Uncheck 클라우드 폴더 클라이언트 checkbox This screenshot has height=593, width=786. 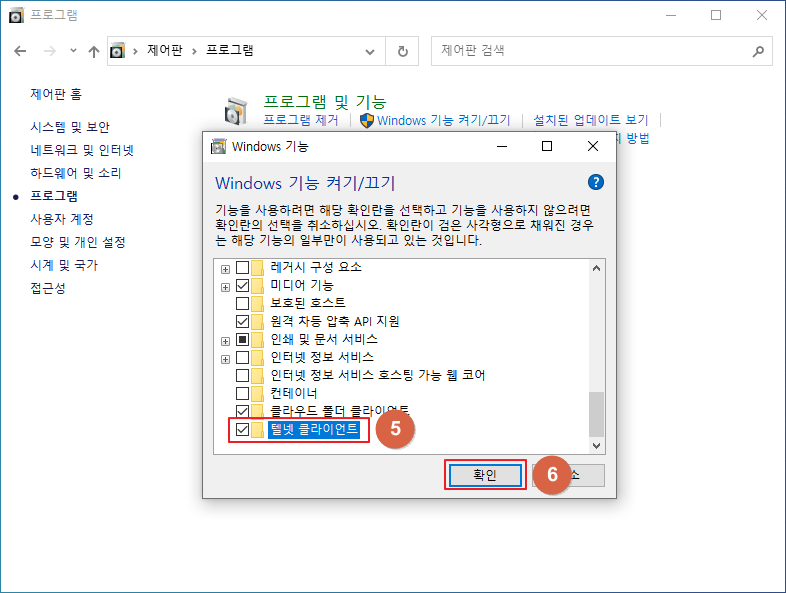click(243, 412)
